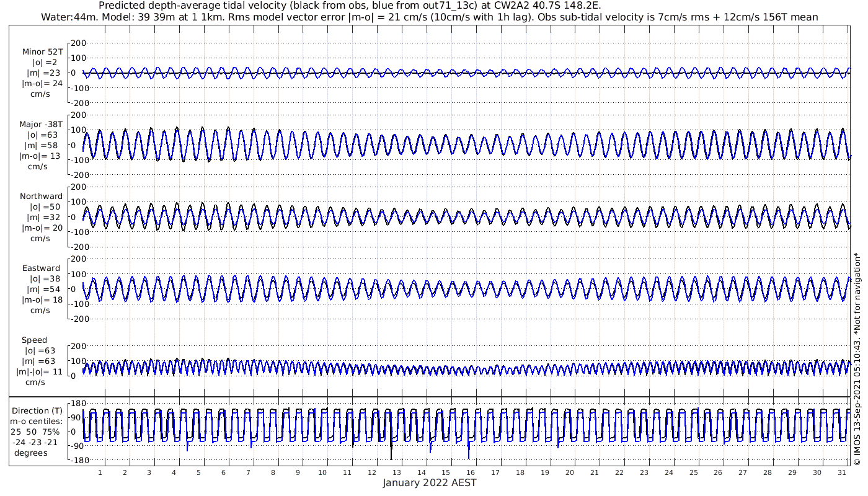The image size is (868, 496).
Task: Click day '19' on the time axis
Action: [545, 472]
